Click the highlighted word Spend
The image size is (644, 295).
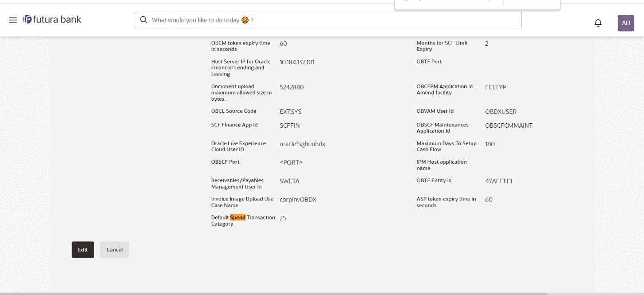click(238, 218)
